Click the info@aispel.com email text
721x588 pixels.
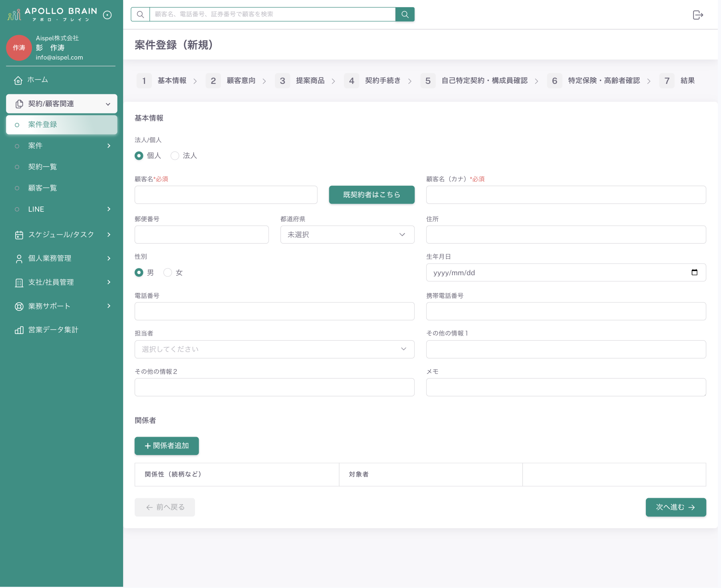59,58
